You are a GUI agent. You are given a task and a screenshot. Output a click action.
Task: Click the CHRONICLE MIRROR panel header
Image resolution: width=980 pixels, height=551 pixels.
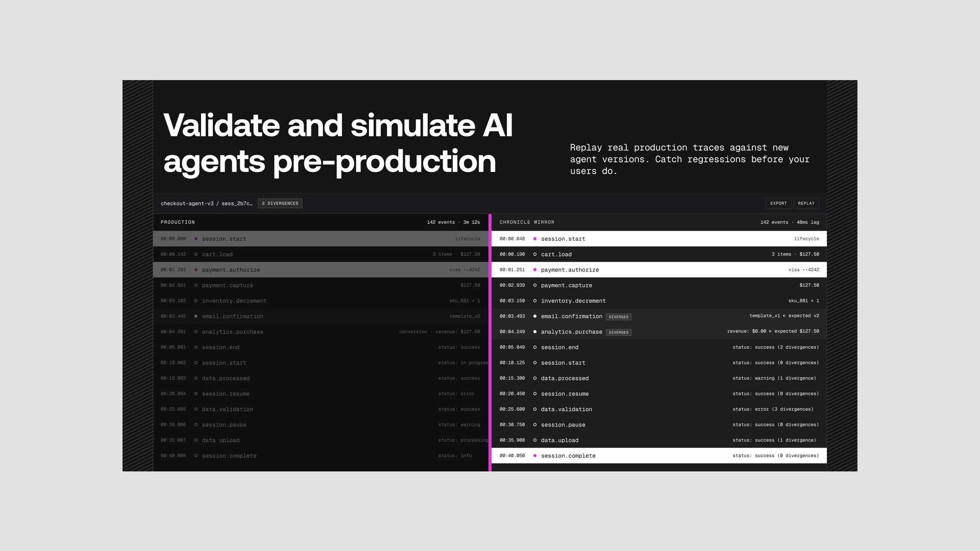click(x=527, y=222)
